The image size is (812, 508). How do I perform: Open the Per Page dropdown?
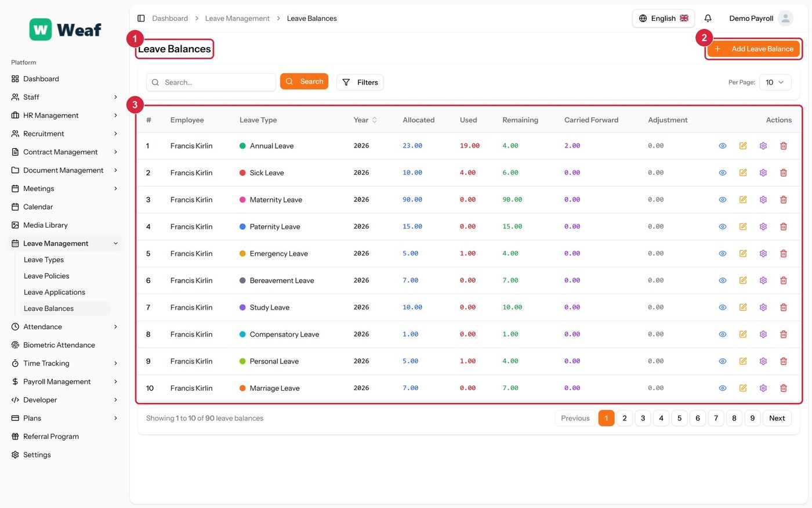point(775,82)
